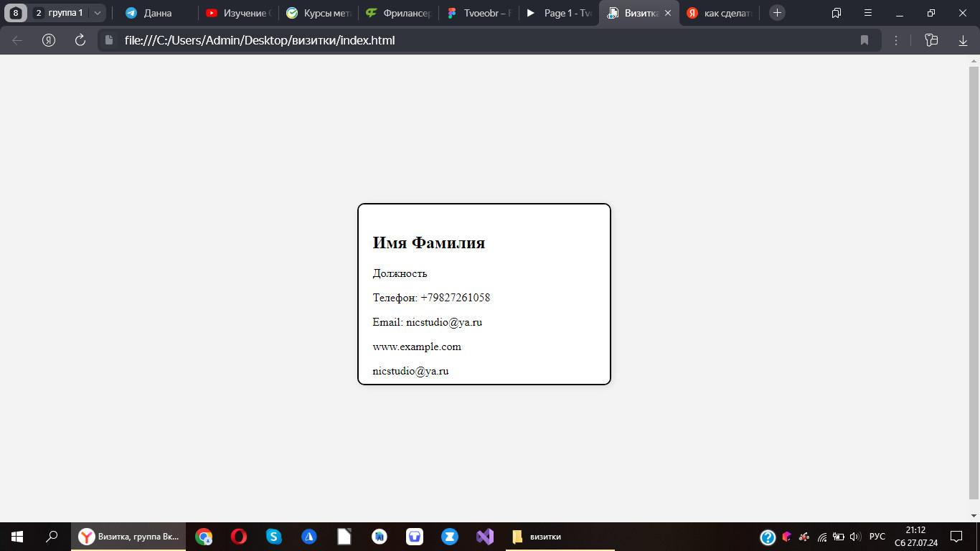Click the Email: nicstudio@ya.ru line
The image size is (980, 551).
point(428,322)
